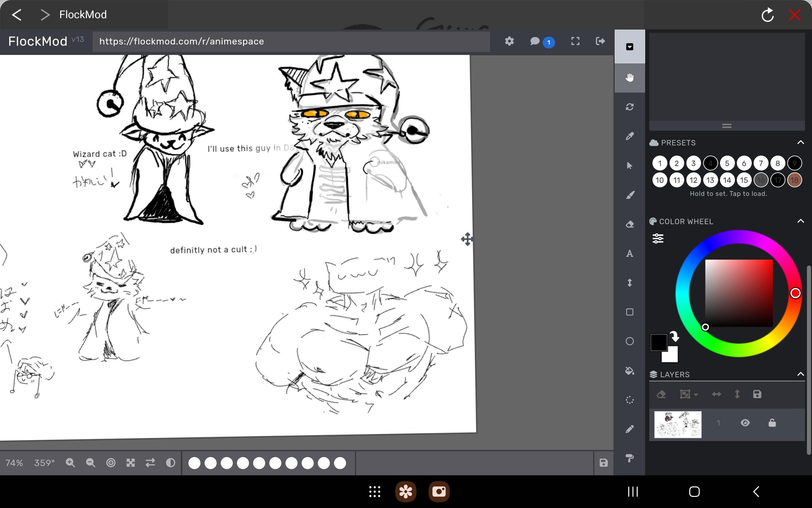This screenshot has width=812, height=508.
Task: Collapse the Color Wheel panel
Action: tap(801, 221)
